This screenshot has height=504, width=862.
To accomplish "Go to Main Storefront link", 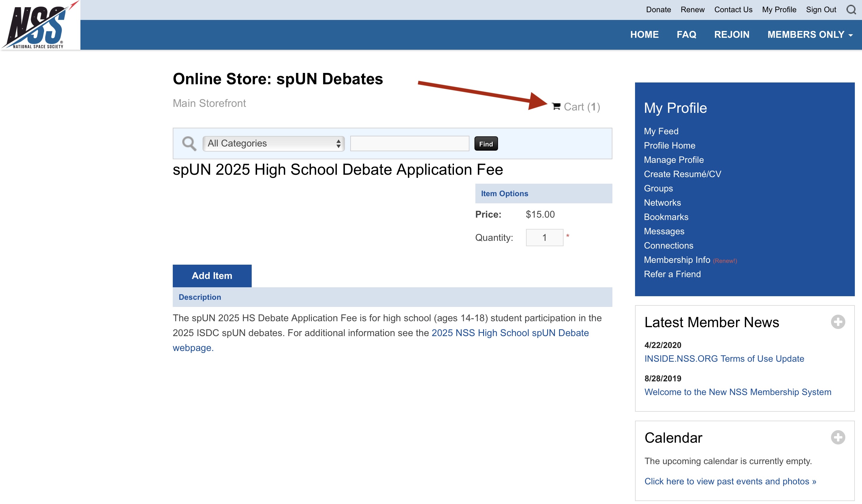I will point(209,103).
